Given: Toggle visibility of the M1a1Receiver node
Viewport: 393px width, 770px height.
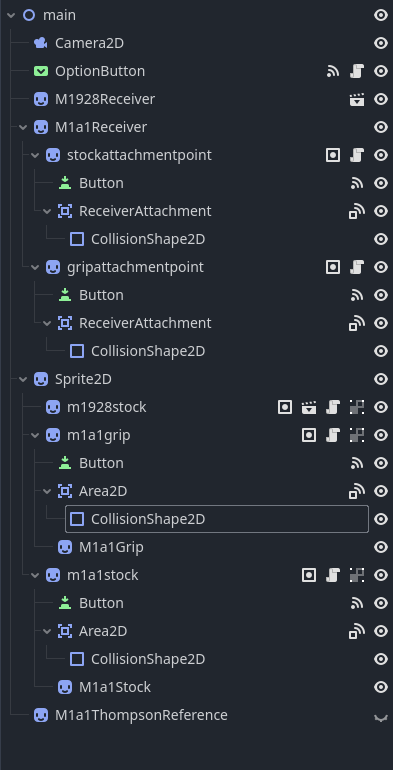Looking at the screenshot, I should 381,127.
